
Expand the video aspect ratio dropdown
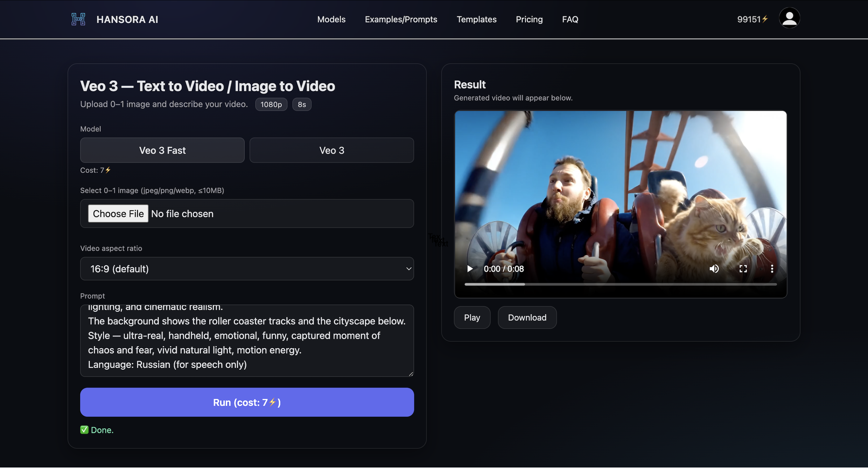tap(247, 268)
